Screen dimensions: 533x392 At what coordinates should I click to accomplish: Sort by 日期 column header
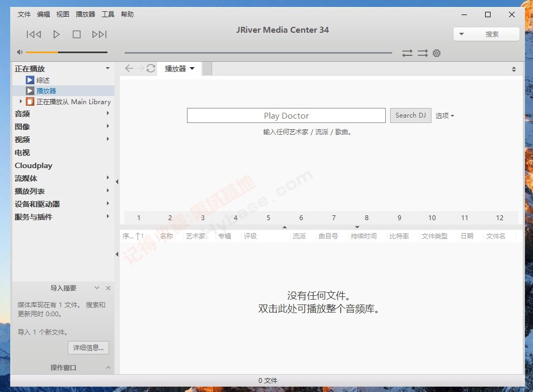(467, 236)
